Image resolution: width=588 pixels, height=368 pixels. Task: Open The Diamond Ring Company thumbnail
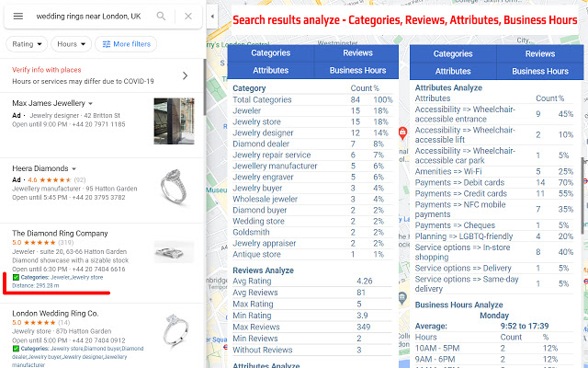[x=174, y=252]
